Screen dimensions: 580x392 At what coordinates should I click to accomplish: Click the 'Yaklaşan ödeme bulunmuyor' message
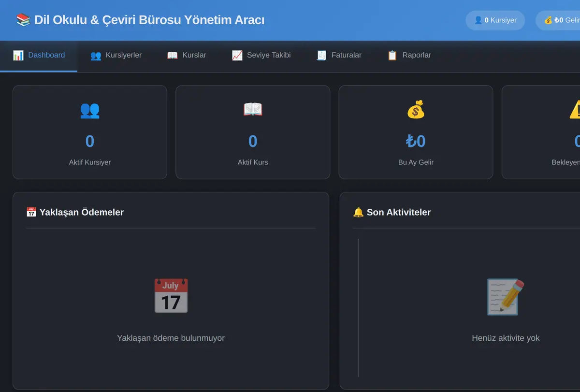(171, 338)
